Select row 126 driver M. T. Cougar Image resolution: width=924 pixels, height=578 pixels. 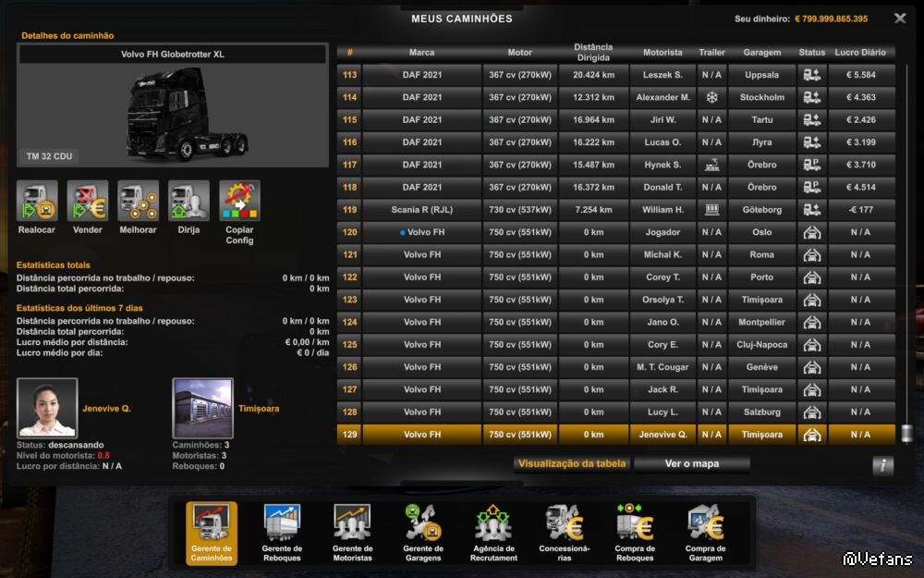pos(663,367)
